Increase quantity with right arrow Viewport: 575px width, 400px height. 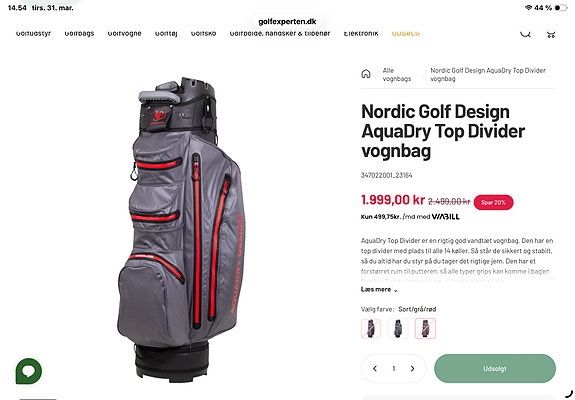click(413, 368)
